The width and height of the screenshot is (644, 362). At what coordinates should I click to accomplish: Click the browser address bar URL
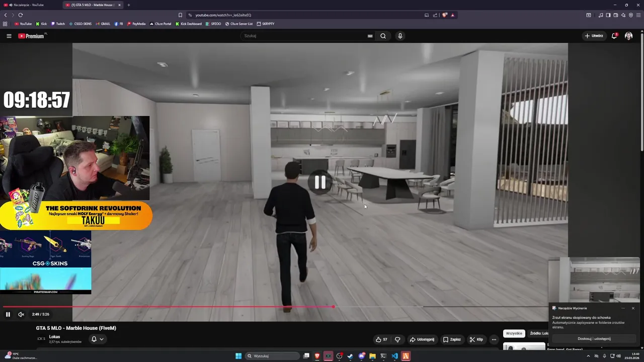coord(223,15)
